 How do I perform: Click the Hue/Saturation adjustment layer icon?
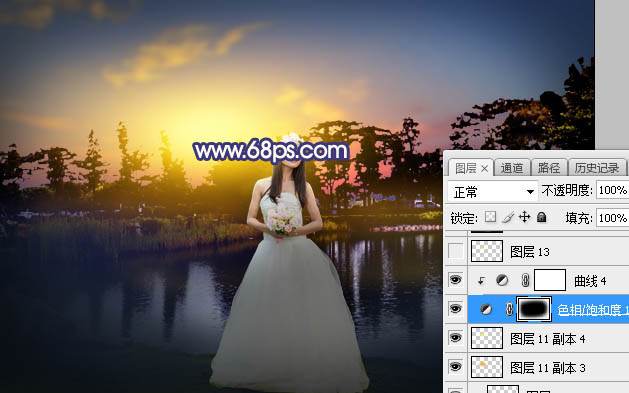point(486,309)
